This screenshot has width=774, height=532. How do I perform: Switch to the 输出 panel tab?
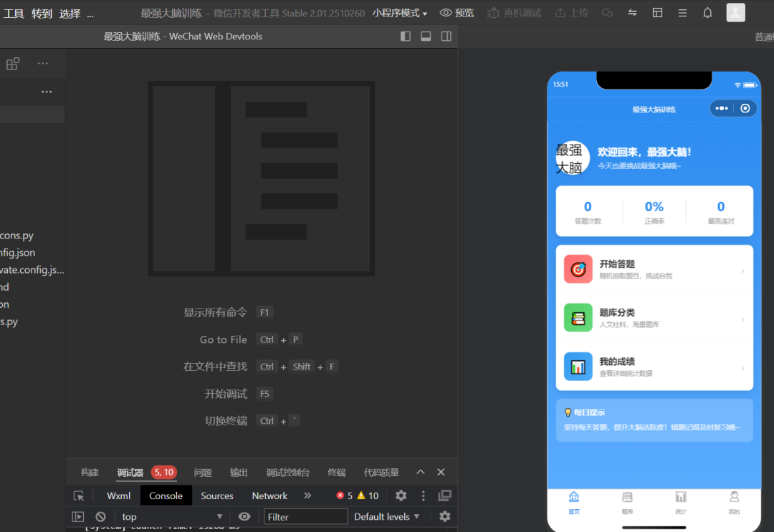(239, 473)
